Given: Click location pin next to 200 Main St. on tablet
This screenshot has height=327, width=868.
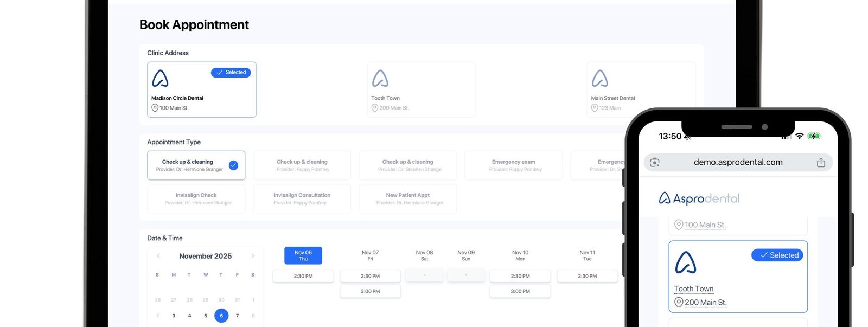Looking at the screenshot, I should point(374,108).
